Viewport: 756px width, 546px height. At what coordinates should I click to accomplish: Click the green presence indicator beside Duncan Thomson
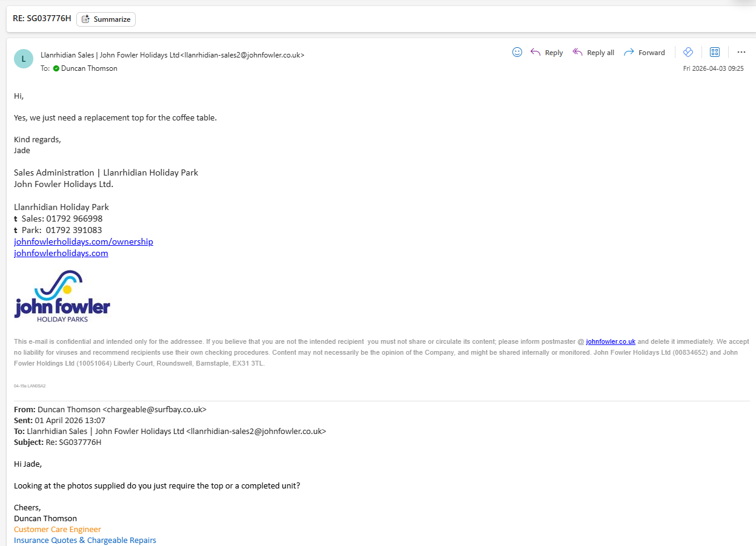coord(56,68)
